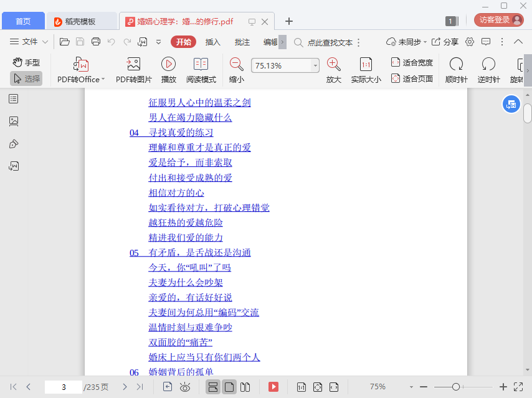532x398 pixels.
Task: Set actual size (实际大小)
Action: pyautogui.click(x=366, y=70)
